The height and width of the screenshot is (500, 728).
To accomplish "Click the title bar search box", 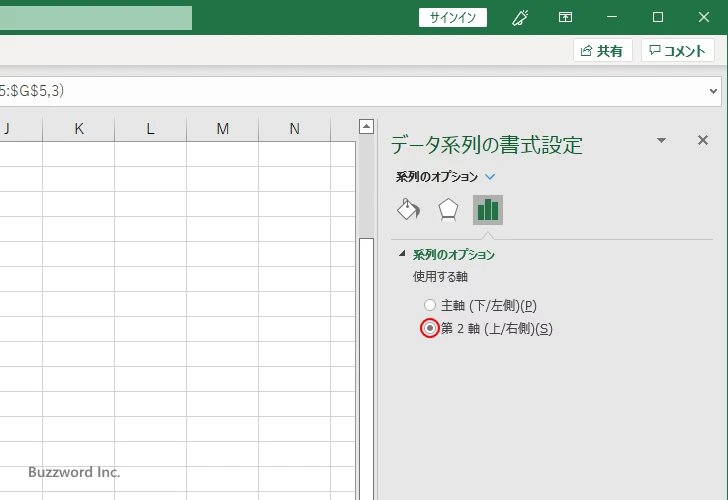I will tap(96, 18).
